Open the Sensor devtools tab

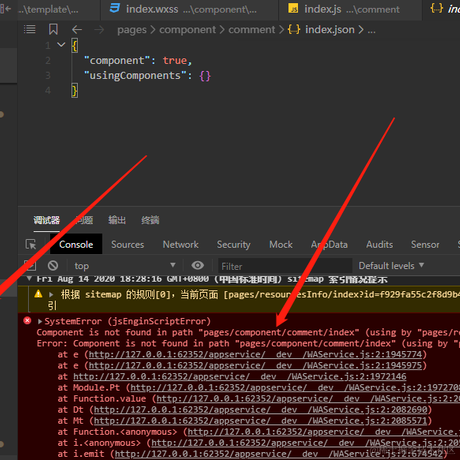425,244
